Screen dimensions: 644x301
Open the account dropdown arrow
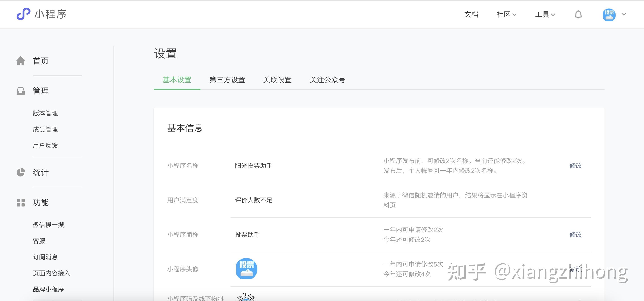point(624,15)
